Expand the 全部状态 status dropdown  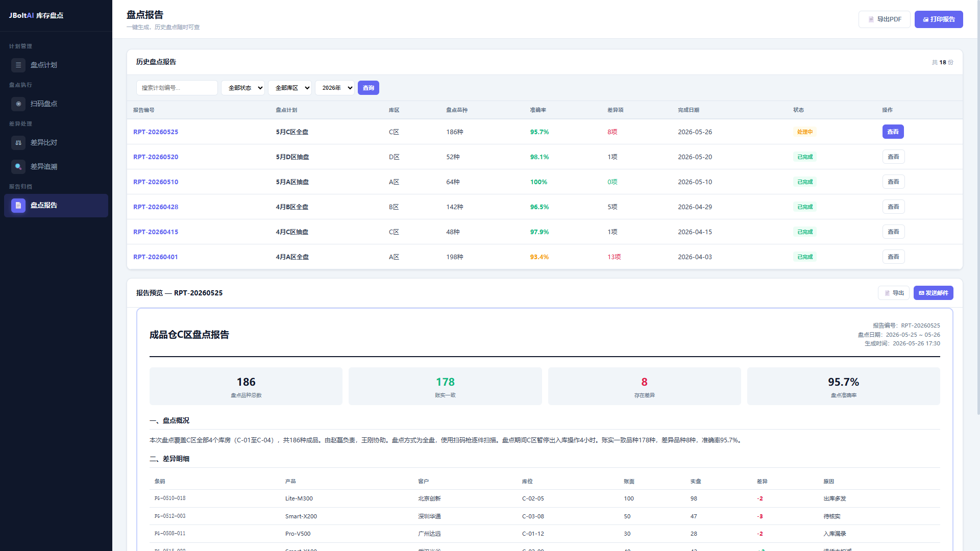pyautogui.click(x=243, y=88)
